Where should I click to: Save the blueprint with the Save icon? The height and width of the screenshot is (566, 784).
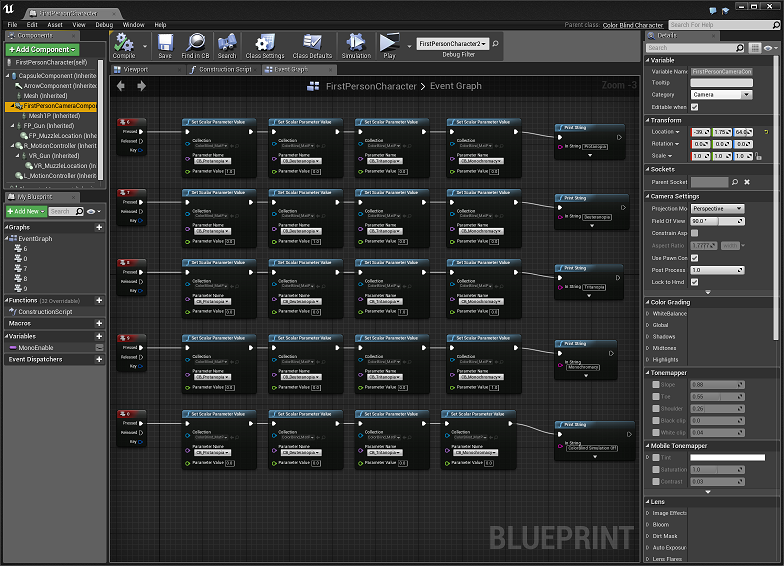pos(165,46)
